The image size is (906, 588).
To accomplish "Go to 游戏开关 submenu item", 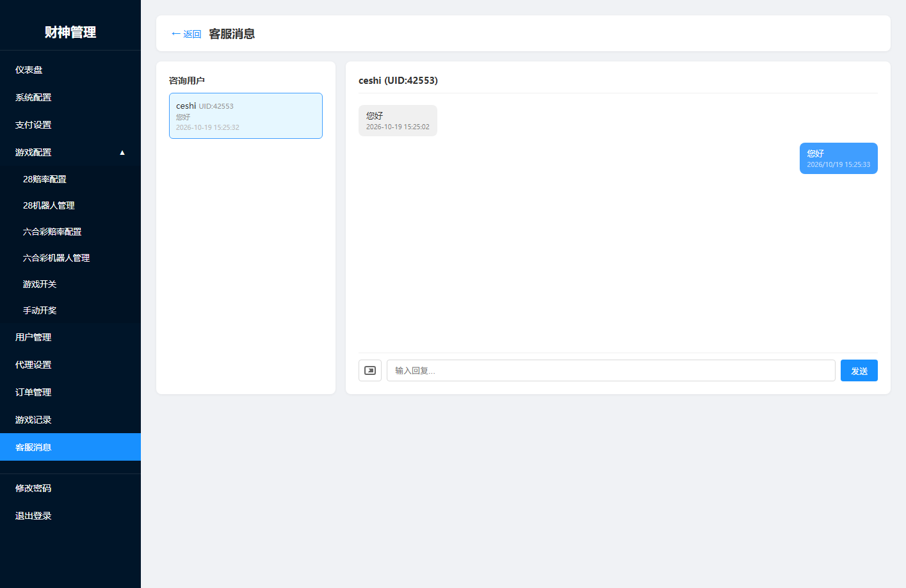I will pyautogui.click(x=70, y=284).
